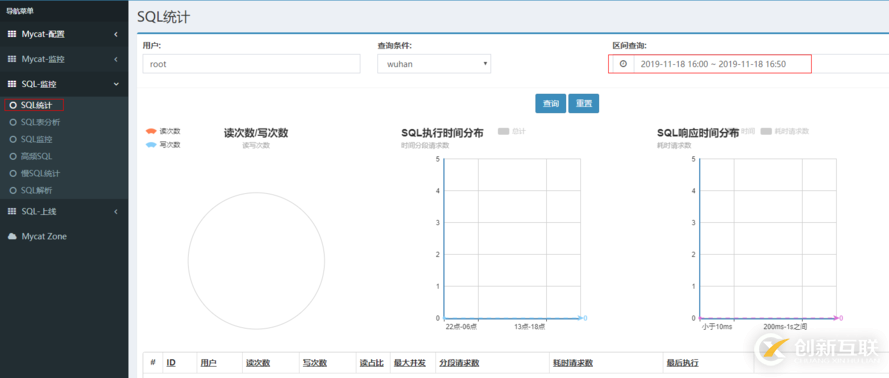Viewport: 889px width, 378px height.
Task: Click the 22点-06点 axis label
Action: (x=461, y=327)
